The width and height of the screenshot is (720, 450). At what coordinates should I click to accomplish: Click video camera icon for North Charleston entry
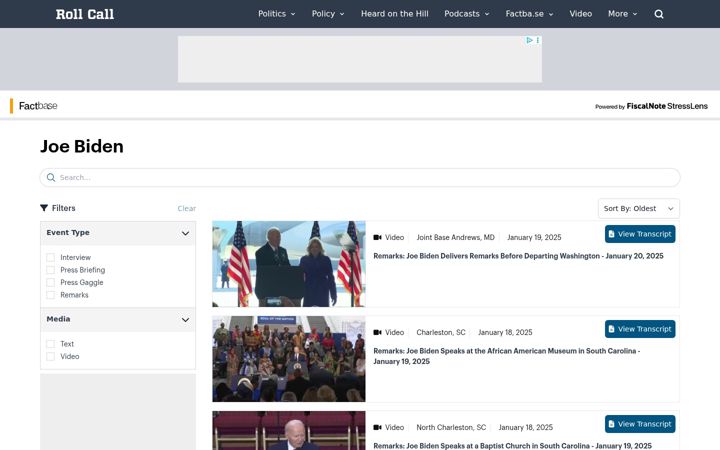tap(377, 428)
